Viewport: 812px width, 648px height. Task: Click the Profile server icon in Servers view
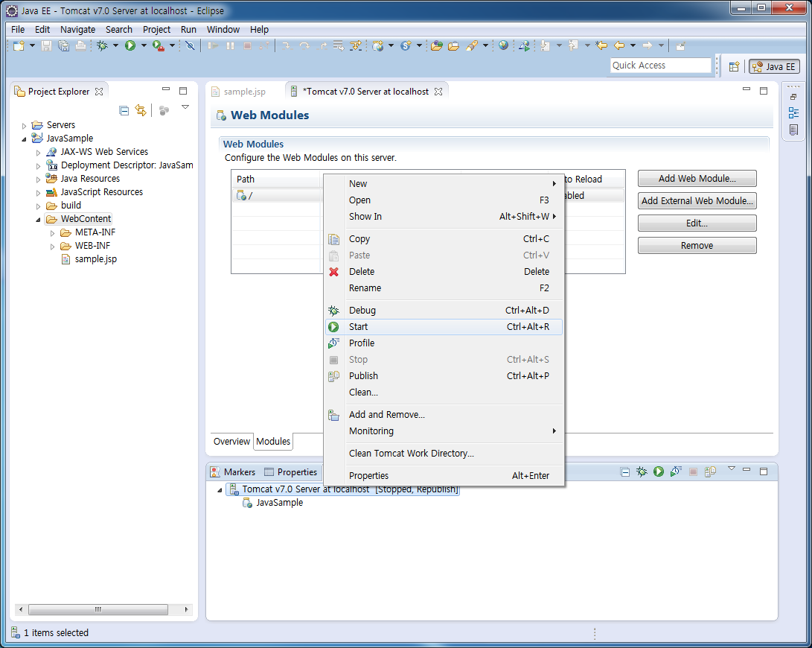click(x=676, y=471)
